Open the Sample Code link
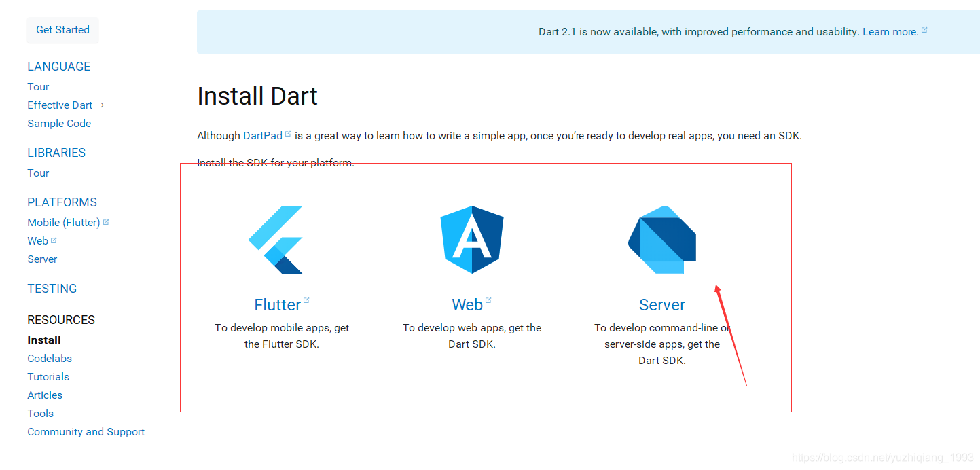Viewport: 980px width, 470px height. point(59,124)
